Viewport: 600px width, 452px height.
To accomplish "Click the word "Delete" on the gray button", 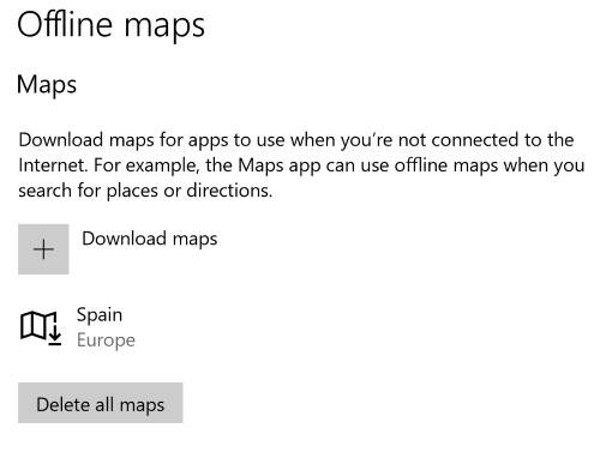I will tap(62, 405).
